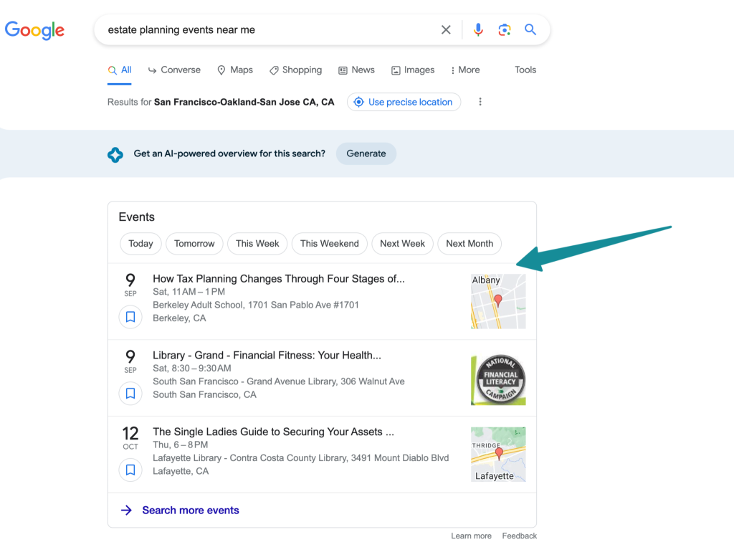Click the Learn more link
The height and width of the screenshot is (560, 734).
coord(471,536)
